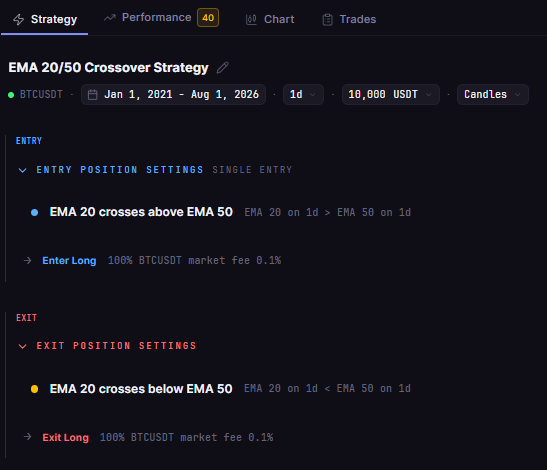Click blue dot beside EMA 20 crosses above

[34, 212]
